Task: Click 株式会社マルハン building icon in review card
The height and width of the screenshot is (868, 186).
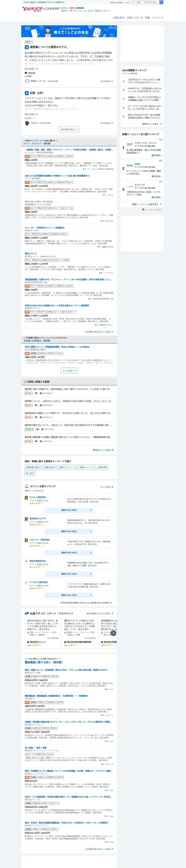Action: [28, 642]
